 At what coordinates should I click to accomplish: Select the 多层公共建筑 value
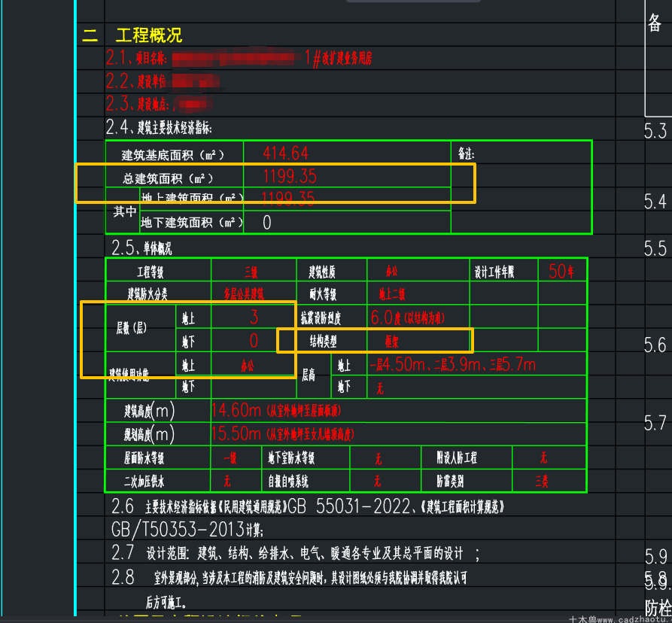pyautogui.click(x=243, y=294)
